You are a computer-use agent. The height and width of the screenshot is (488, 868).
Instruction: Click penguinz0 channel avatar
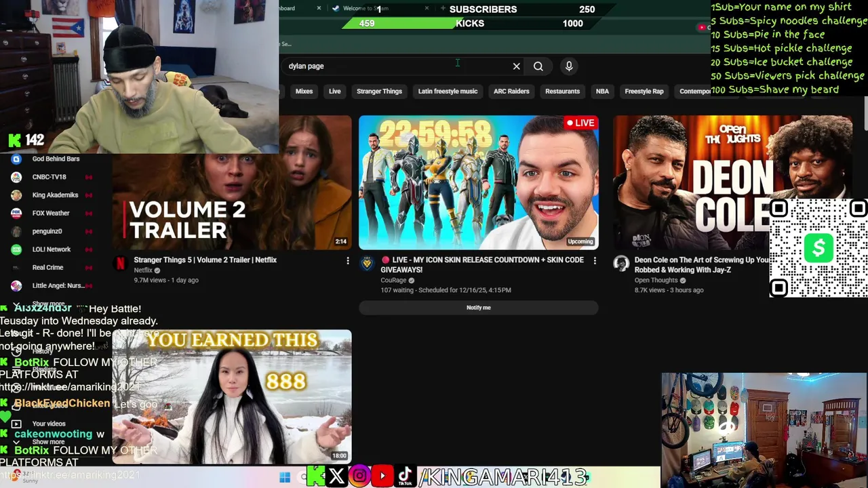pos(16,231)
